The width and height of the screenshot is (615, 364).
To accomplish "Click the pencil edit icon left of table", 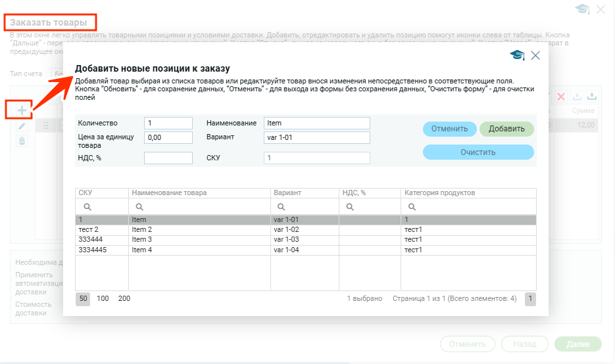I will point(22,125).
